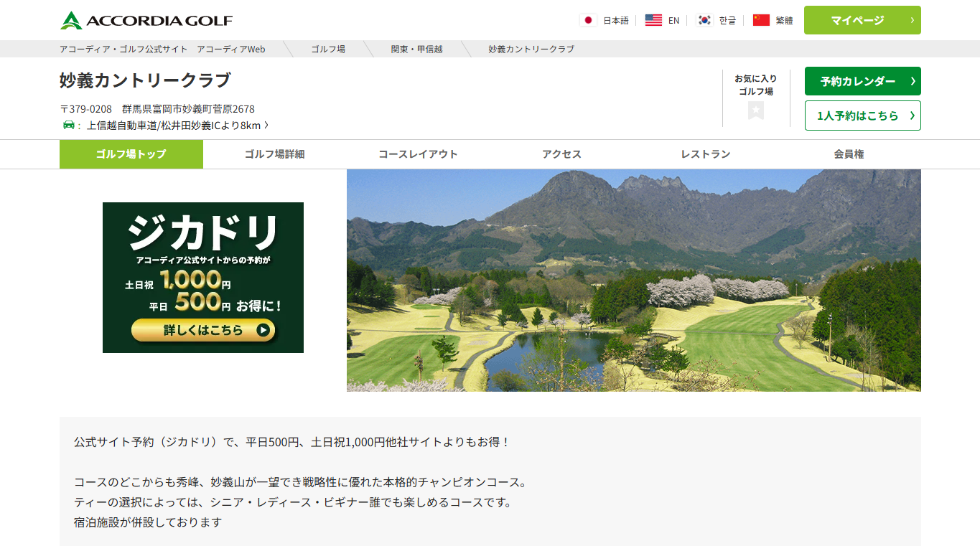Screen dimensions: 980x551
Task: Click the 妙義カントリークラブ heading
Action: (x=146, y=80)
